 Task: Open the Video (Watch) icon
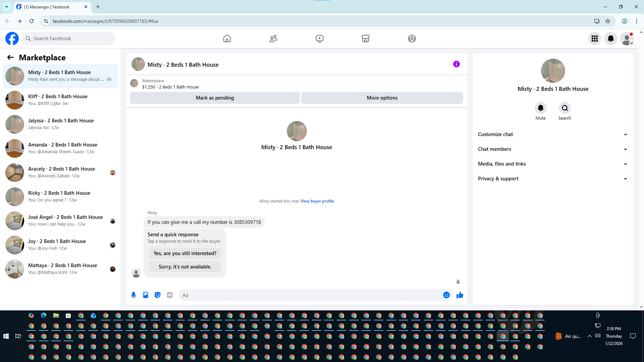click(x=320, y=39)
